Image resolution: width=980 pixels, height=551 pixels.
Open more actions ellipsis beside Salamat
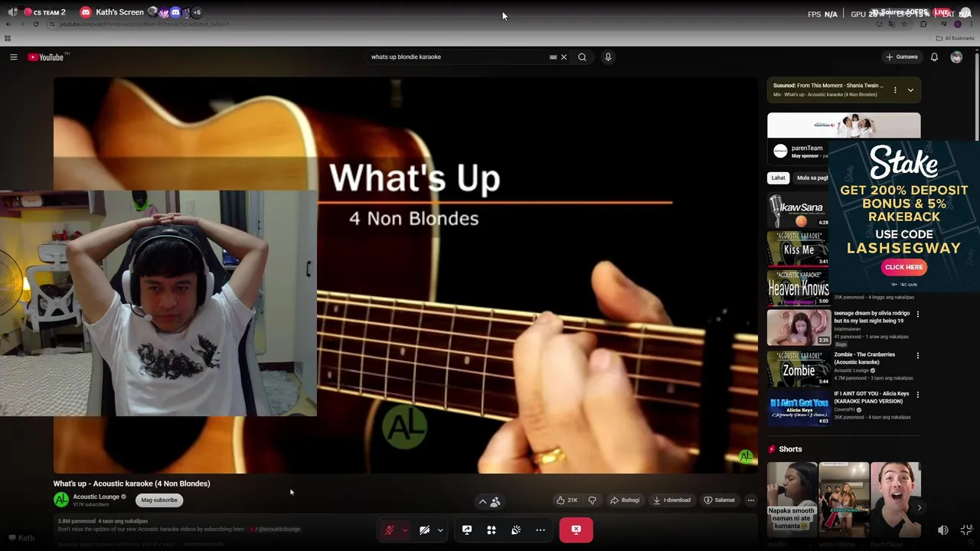tap(750, 500)
